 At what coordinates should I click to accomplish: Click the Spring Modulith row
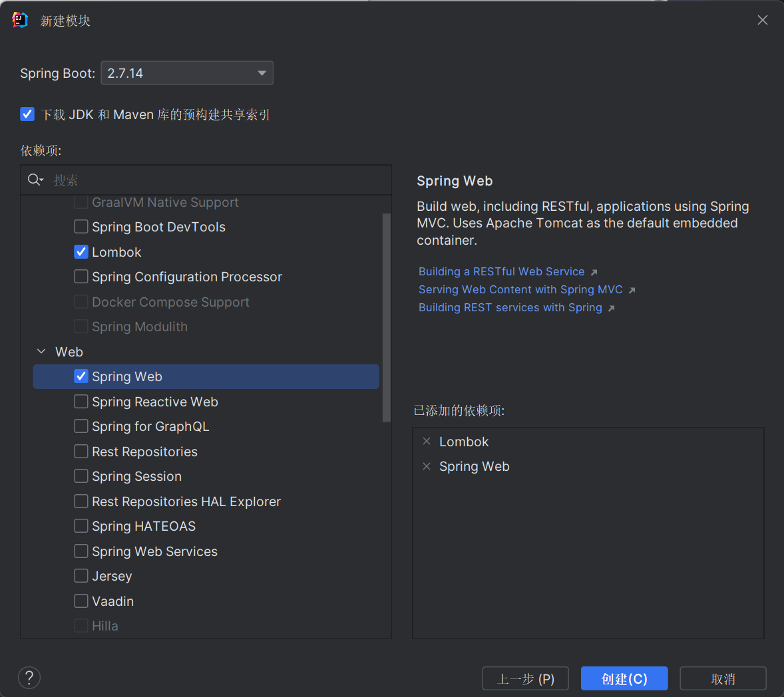(x=206, y=327)
